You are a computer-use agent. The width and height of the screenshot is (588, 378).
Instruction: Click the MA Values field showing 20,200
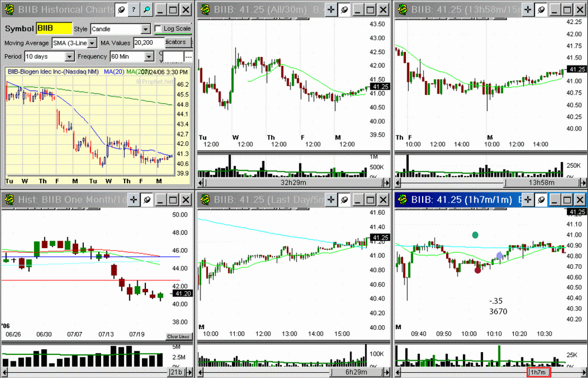click(x=149, y=43)
